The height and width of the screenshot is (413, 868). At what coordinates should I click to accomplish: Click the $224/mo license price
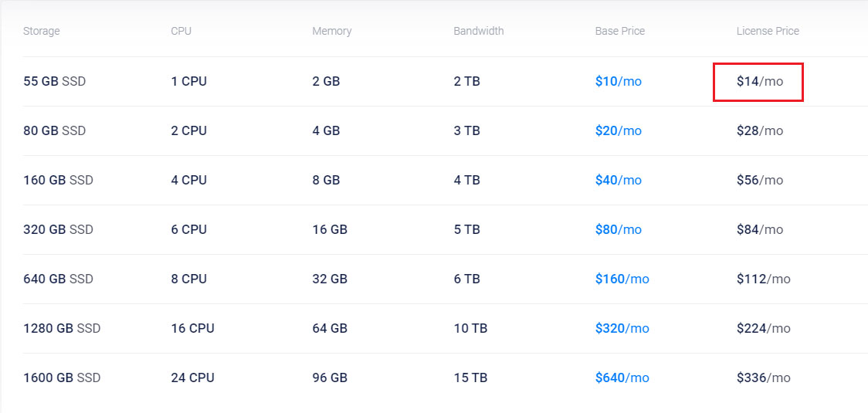tap(764, 328)
